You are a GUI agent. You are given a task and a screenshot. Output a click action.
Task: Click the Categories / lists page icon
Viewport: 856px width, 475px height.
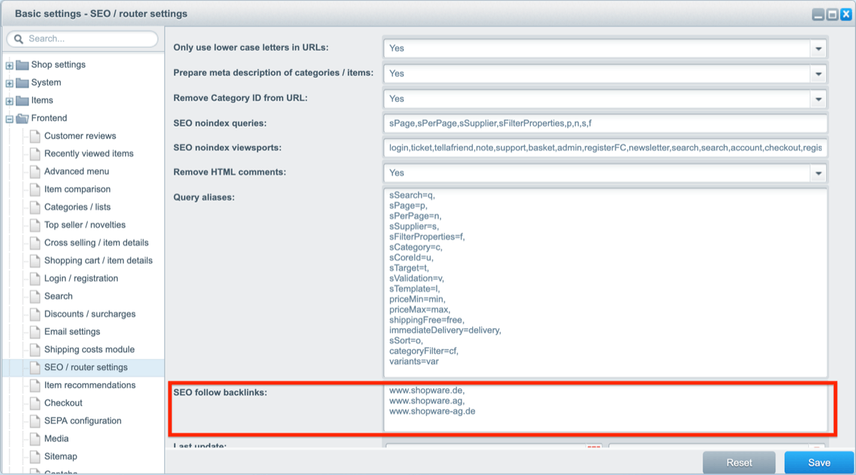click(x=35, y=207)
